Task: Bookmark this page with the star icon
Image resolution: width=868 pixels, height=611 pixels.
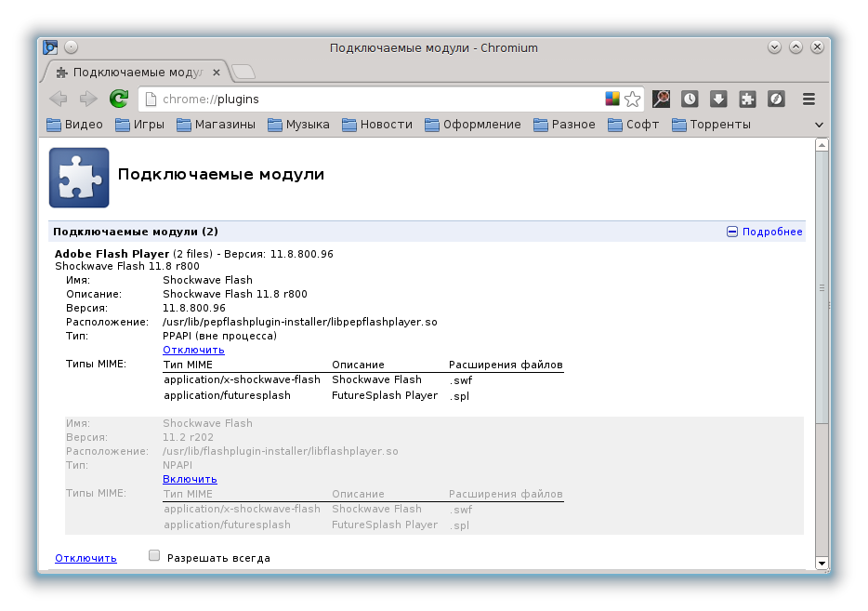Action: [x=632, y=100]
